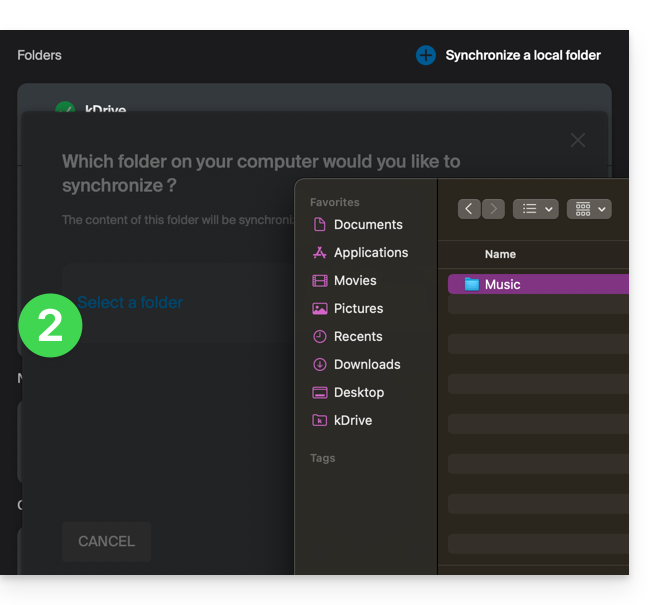Open the kDrive location in Favorites

click(x=352, y=421)
